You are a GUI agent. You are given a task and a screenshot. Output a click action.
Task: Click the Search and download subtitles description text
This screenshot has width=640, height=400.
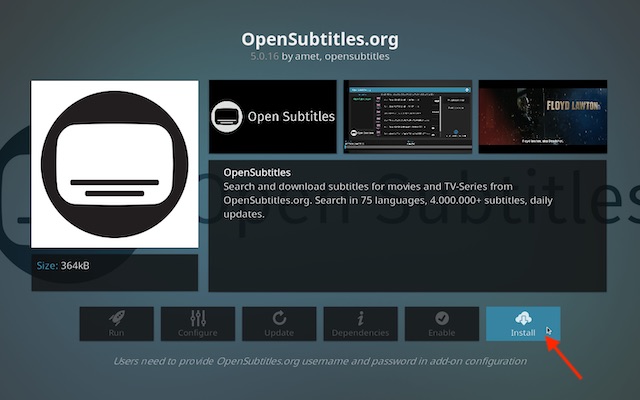pyautogui.click(x=388, y=200)
